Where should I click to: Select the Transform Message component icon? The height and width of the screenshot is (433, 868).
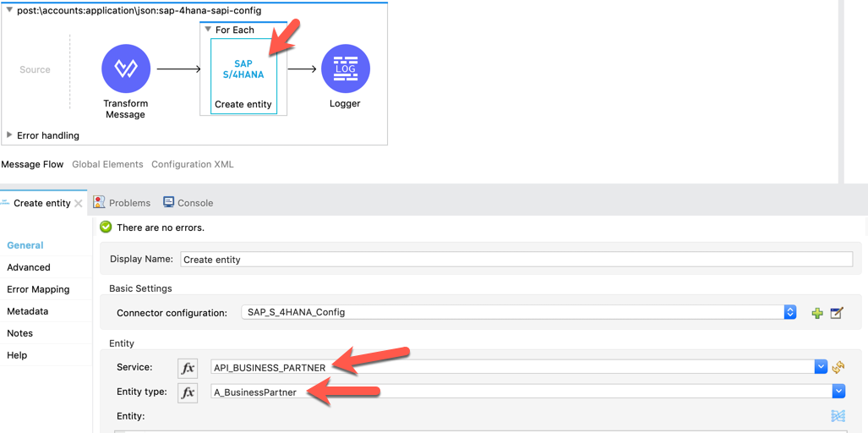point(126,69)
